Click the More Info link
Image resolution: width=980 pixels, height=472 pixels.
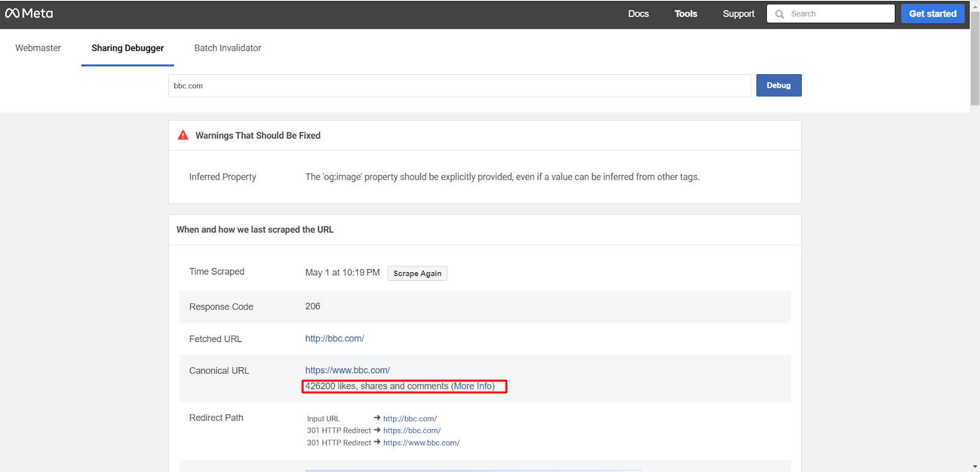click(x=473, y=386)
